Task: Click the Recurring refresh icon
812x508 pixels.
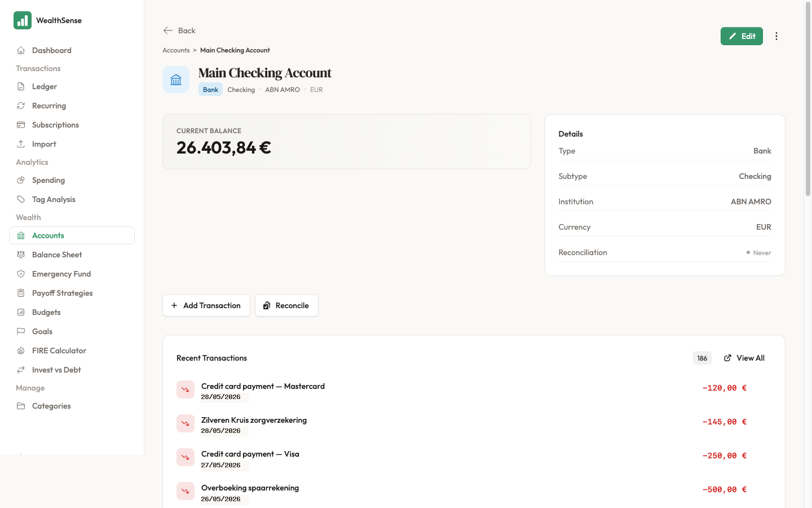Action: [x=21, y=106]
